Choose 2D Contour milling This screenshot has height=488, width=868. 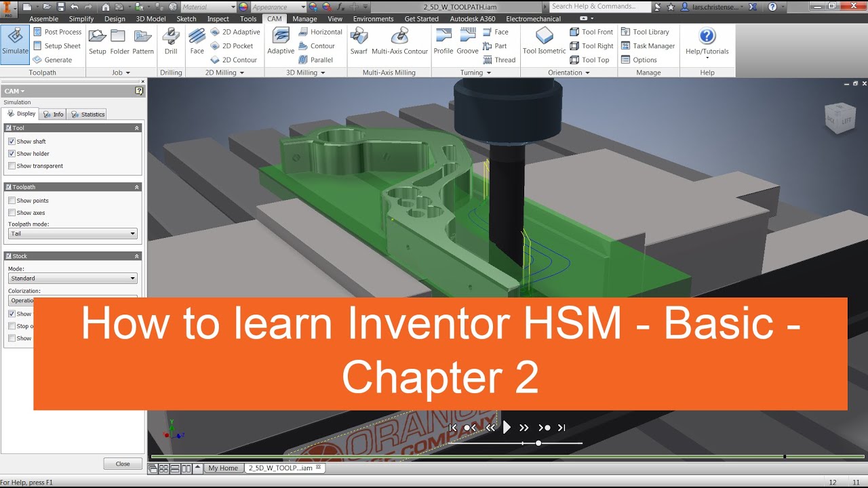[233, 60]
